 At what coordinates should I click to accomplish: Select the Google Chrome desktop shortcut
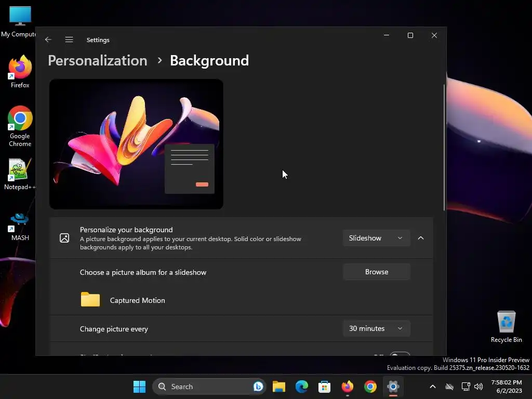(20, 127)
